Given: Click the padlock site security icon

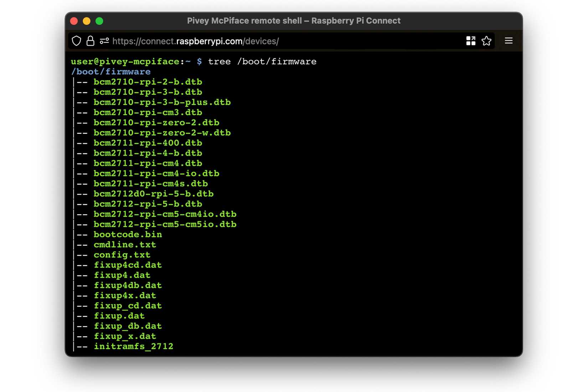Looking at the screenshot, I should (x=91, y=41).
